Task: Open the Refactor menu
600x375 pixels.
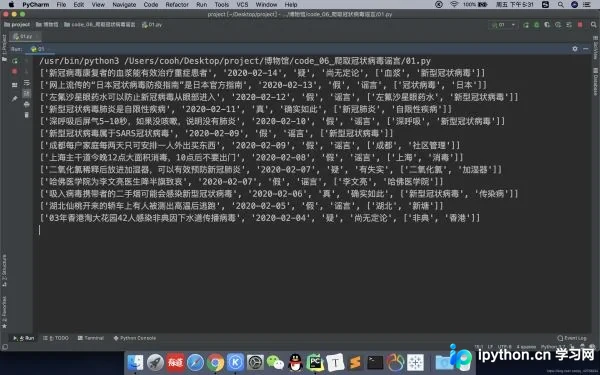Action: (x=177, y=5)
